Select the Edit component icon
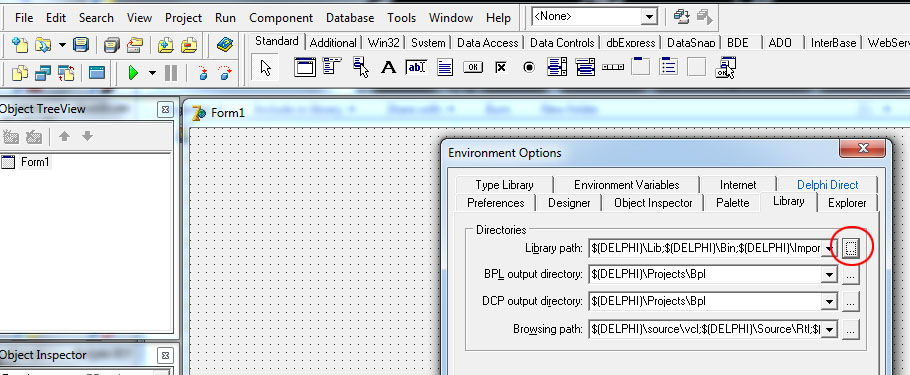This screenshot has width=910, height=375. [416, 67]
